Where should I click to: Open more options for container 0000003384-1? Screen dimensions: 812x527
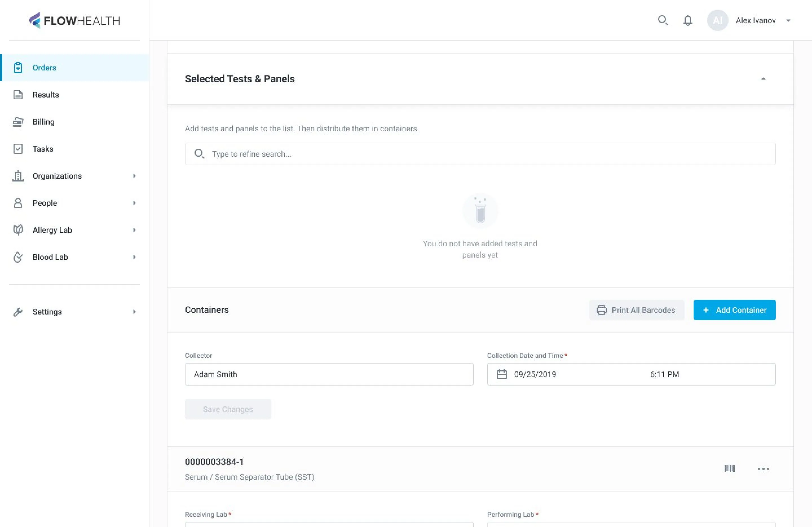pos(763,469)
